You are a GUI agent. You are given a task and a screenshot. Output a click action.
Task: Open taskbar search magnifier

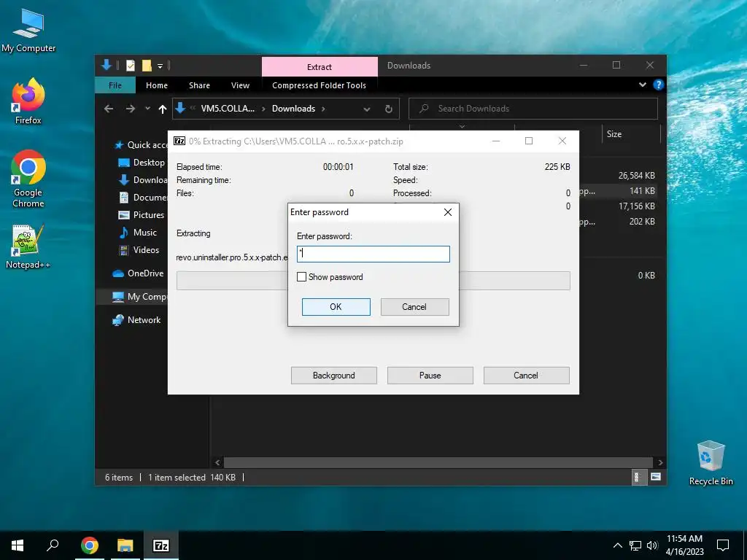[53, 545]
